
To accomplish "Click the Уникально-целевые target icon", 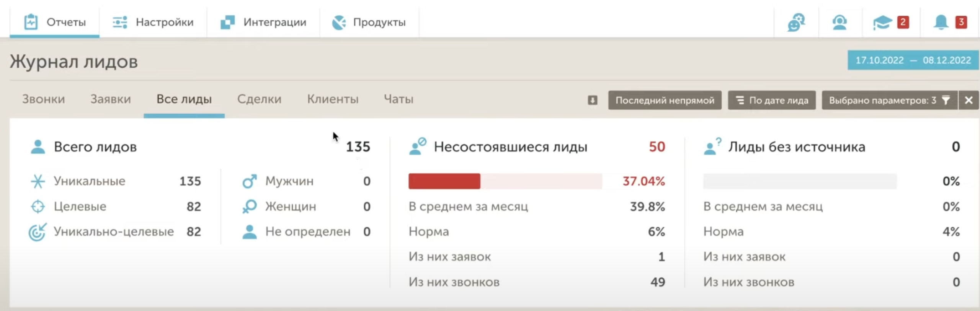I will click(38, 232).
